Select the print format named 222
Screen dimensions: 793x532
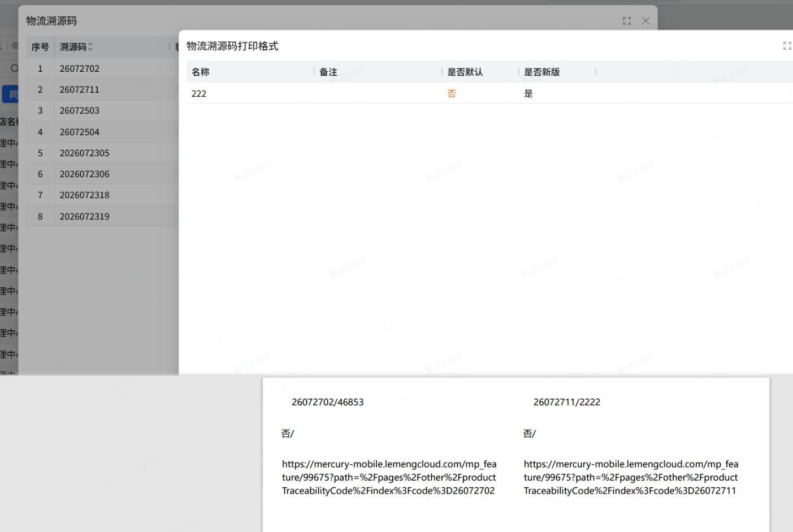(x=199, y=93)
